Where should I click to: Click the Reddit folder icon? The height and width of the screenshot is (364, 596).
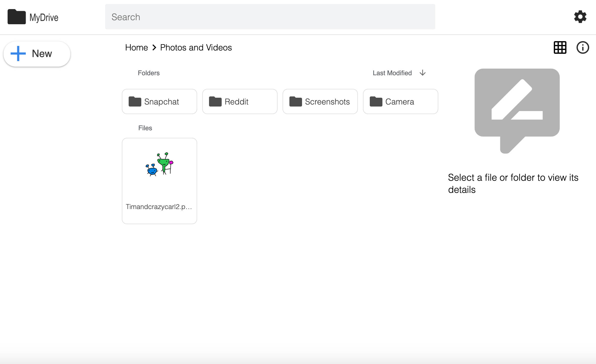click(215, 101)
